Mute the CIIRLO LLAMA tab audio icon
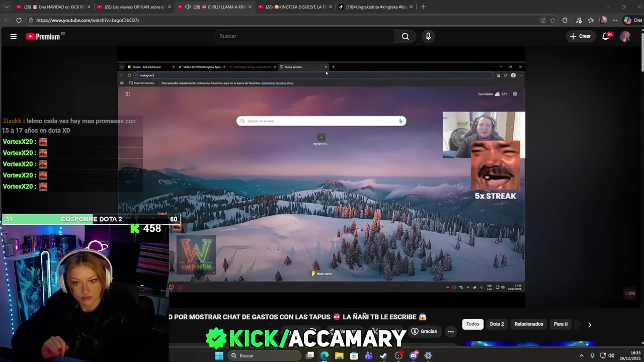644x362 pixels. (188, 7)
